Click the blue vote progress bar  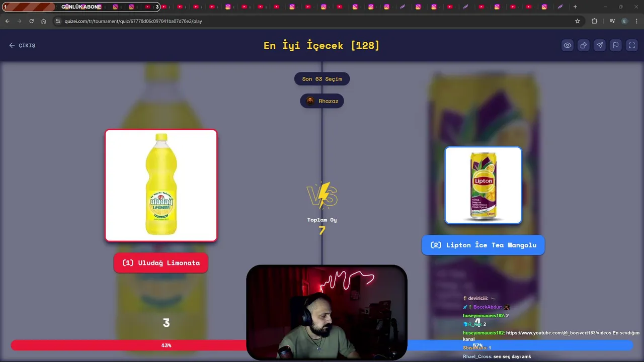pyautogui.click(x=520, y=345)
